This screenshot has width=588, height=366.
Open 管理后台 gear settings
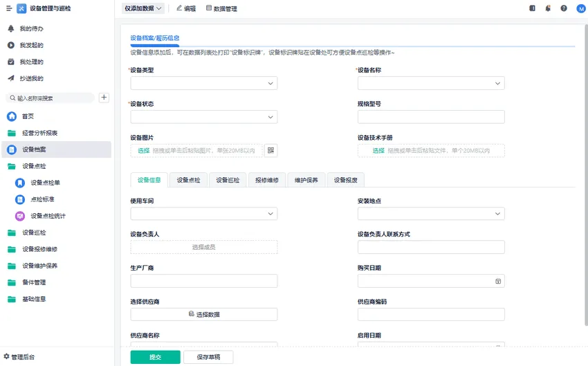[x=6, y=356]
